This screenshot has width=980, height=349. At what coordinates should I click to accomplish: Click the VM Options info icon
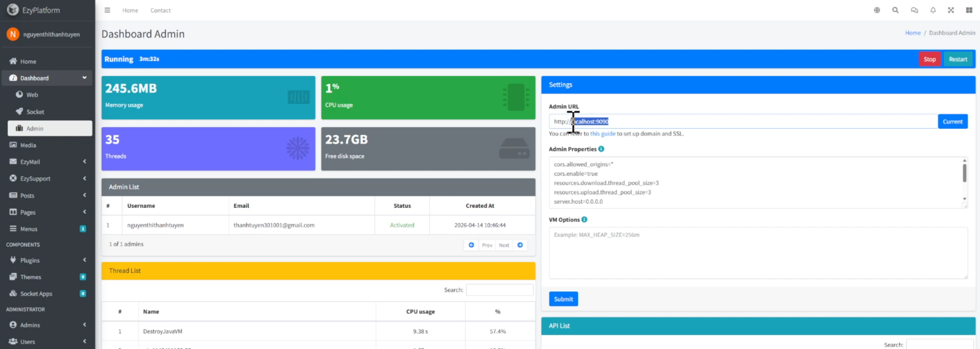click(584, 219)
